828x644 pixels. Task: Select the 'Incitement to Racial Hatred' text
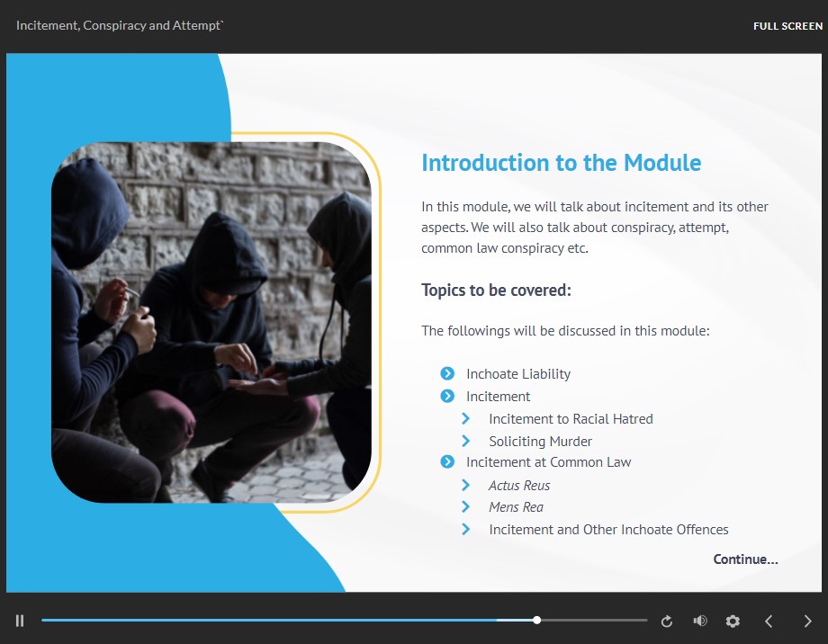click(x=571, y=419)
